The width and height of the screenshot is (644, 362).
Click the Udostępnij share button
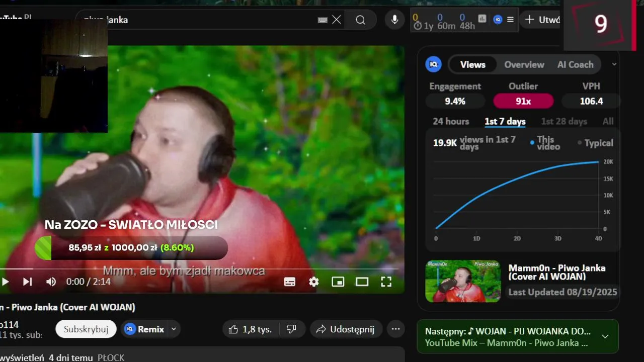[346, 329]
